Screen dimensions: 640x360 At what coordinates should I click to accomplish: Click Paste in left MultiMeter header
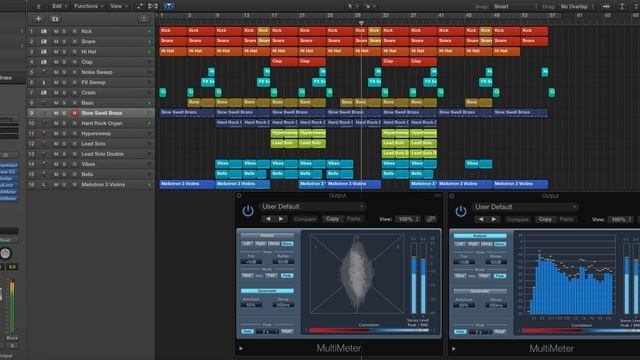[x=353, y=219]
